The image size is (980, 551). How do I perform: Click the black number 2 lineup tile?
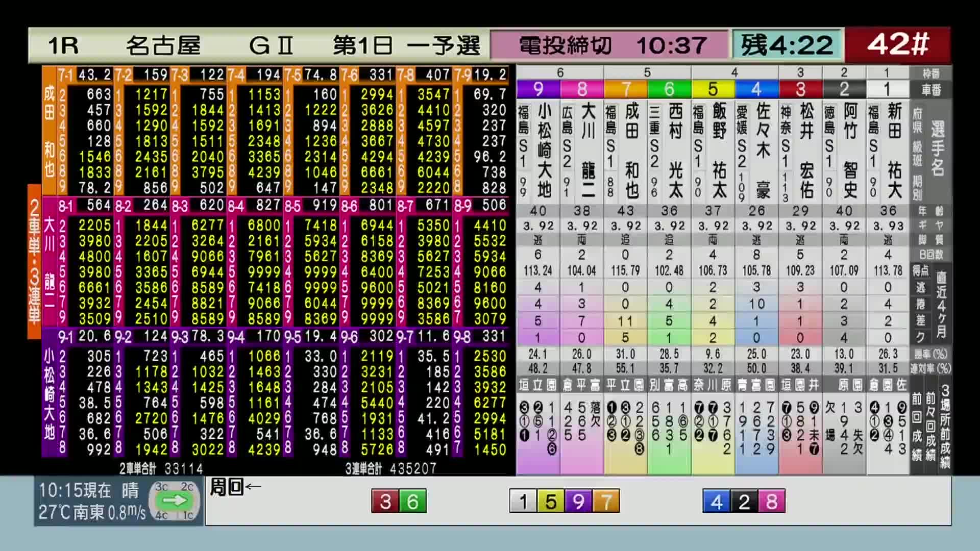coord(744,502)
